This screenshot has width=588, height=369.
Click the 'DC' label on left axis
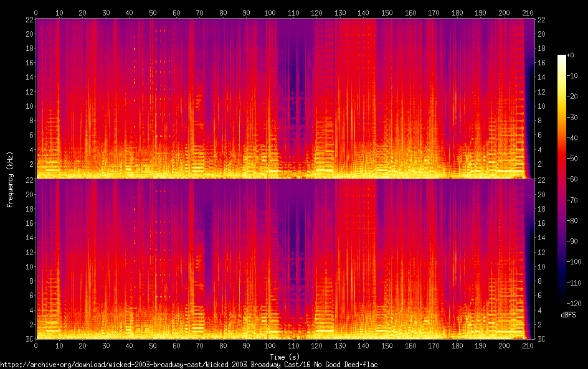pos(30,339)
